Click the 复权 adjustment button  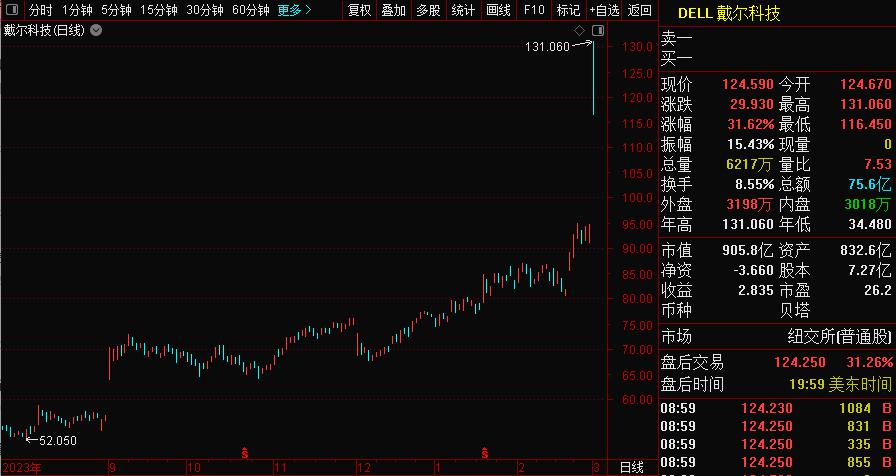359,10
